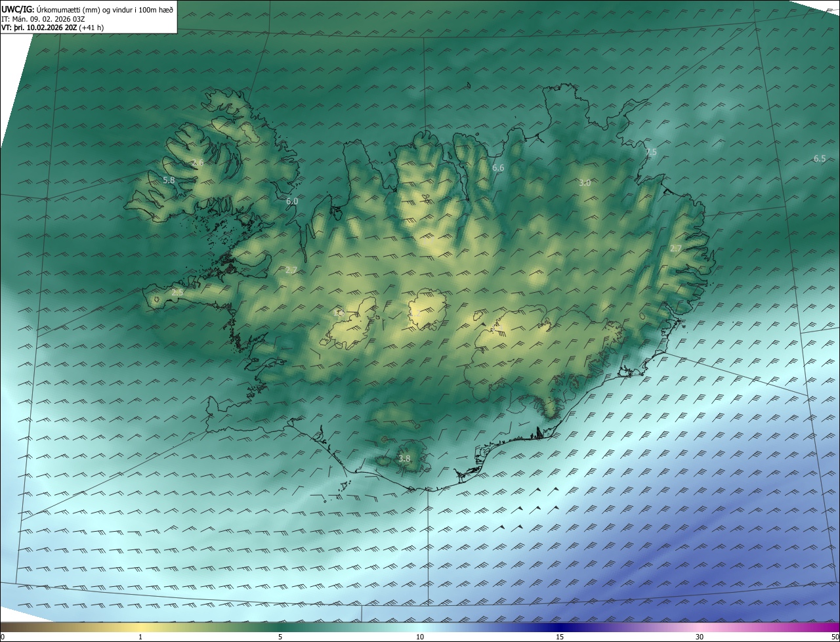Select the 3.0 value label in Northeast Iceland

click(x=585, y=183)
